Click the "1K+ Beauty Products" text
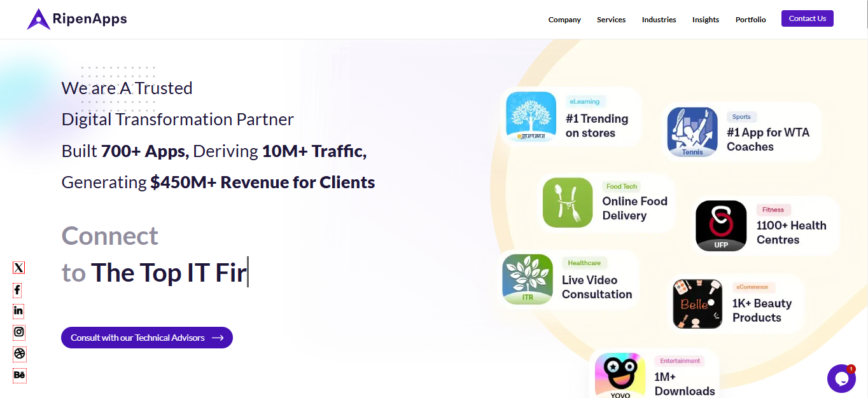This screenshot has height=398, width=868. (762, 310)
